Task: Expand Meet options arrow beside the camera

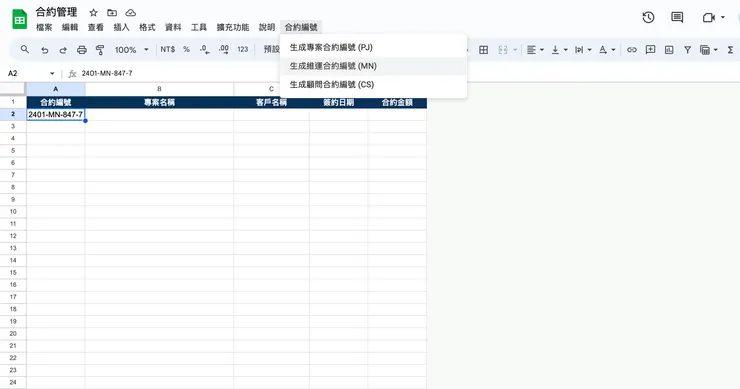Action: pos(723,17)
